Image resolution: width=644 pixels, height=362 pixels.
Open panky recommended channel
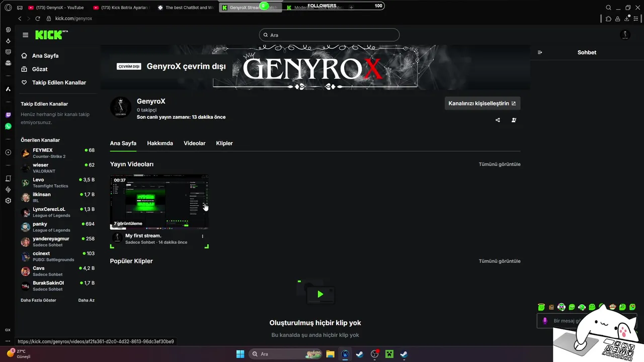(57, 227)
